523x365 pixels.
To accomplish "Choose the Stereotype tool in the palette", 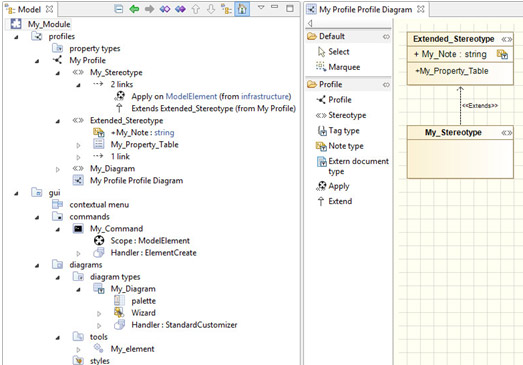I will coord(341,115).
